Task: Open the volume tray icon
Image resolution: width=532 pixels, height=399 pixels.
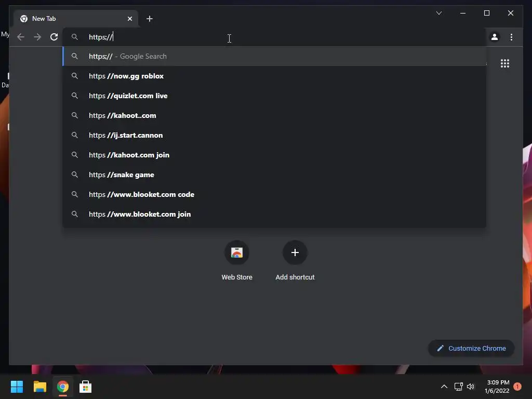Action: pyautogui.click(x=471, y=387)
